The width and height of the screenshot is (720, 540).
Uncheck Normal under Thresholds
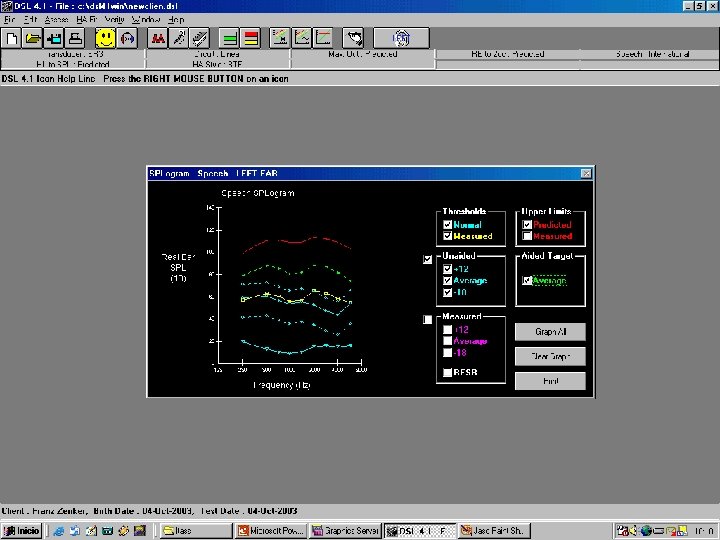(x=447, y=225)
